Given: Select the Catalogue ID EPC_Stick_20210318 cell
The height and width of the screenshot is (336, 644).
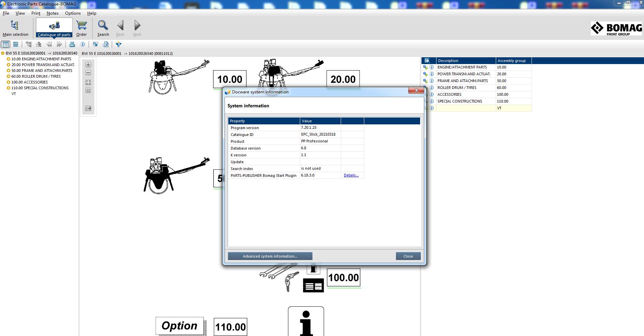Looking at the screenshot, I should [320, 134].
